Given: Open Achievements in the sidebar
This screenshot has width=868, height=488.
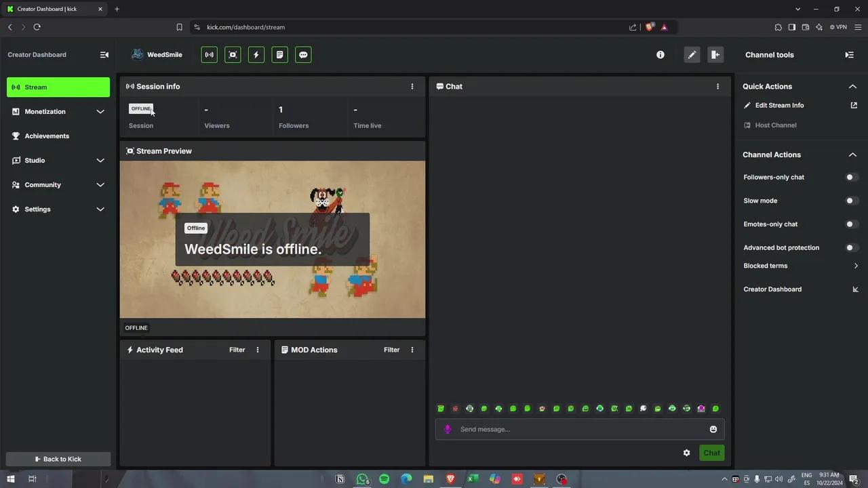Looking at the screenshot, I should 58,136.
